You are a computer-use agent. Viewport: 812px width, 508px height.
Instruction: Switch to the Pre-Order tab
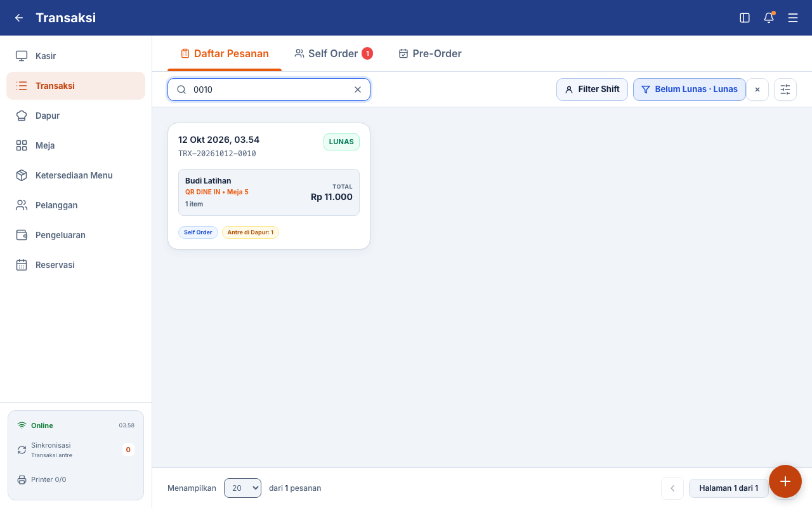pos(430,53)
